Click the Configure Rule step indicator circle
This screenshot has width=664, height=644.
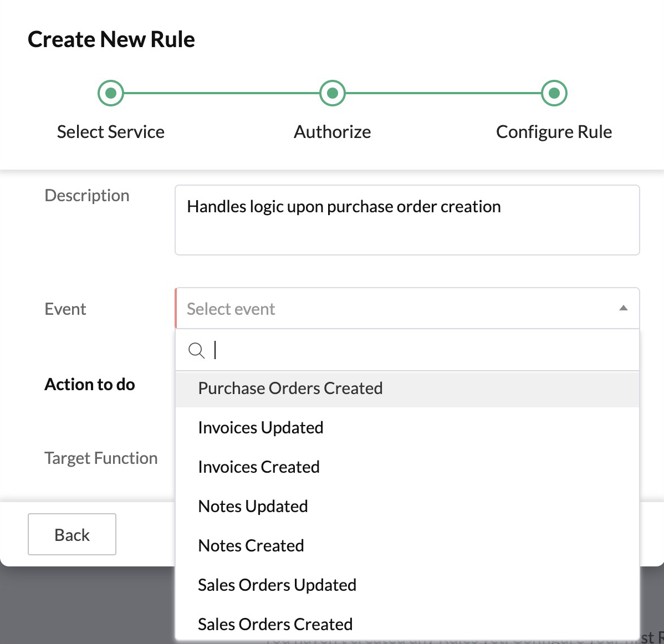pyautogui.click(x=554, y=93)
